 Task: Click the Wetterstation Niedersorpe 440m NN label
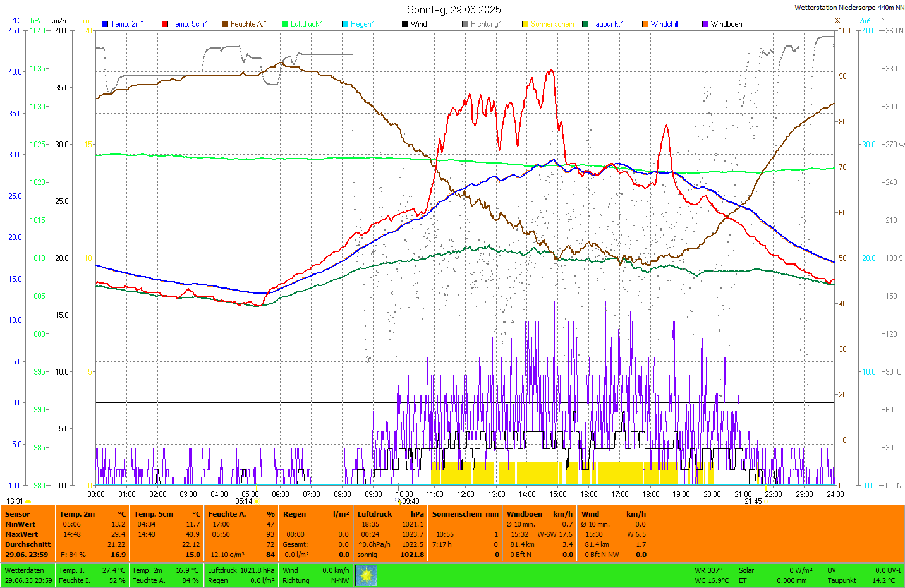coord(849,8)
